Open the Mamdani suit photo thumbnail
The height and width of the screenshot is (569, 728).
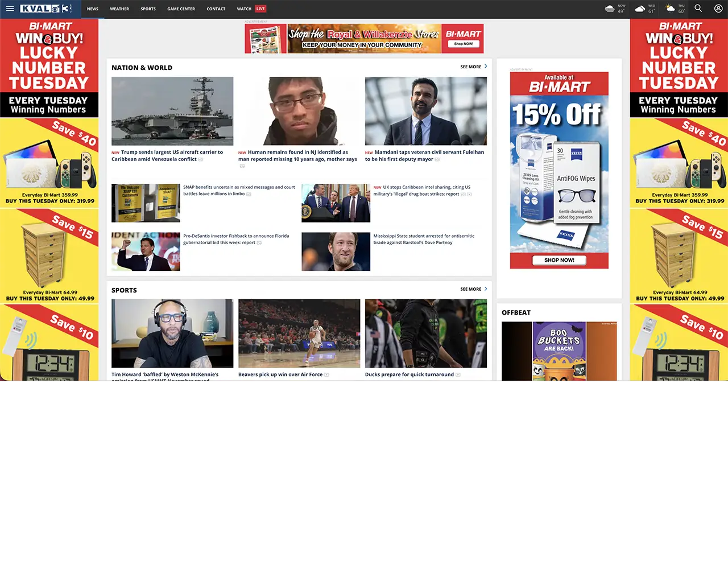(x=426, y=111)
